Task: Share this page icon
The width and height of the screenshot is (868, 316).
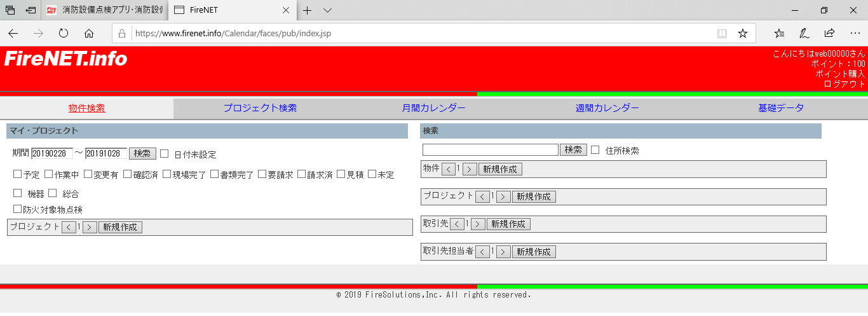Action: click(x=829, y=33)
